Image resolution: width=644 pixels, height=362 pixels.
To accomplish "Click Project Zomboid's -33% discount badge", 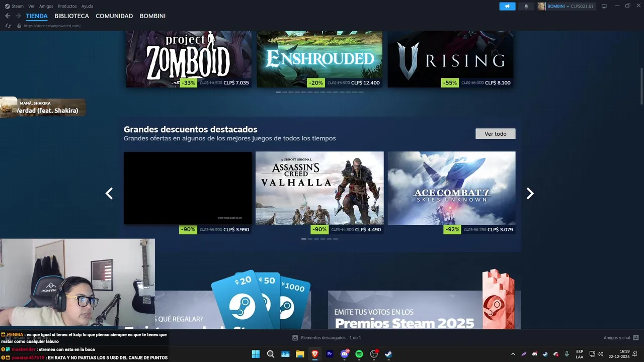I will point(188,83).
